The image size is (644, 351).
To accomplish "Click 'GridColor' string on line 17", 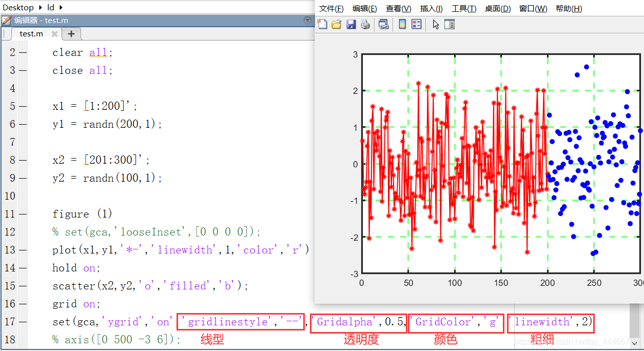I will click(x=443, y=322).
